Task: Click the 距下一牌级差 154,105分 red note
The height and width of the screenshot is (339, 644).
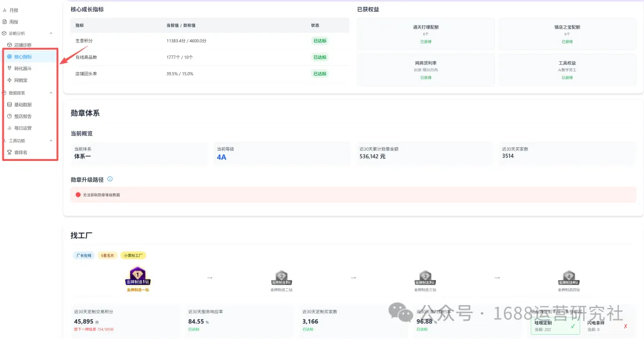Action: (94, 329)
